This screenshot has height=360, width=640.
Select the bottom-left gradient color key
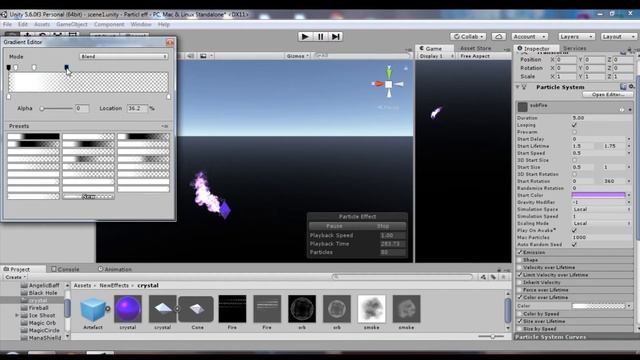click(x=9, y=96)
